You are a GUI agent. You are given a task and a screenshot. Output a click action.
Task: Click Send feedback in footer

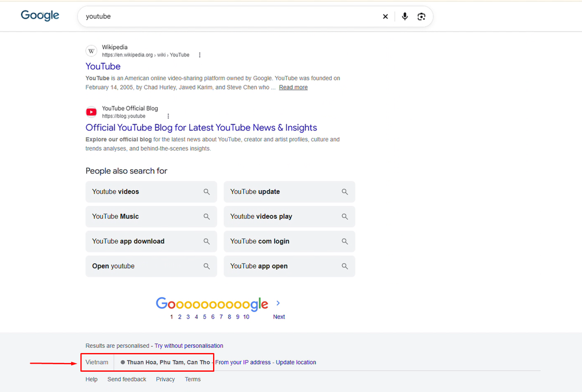[x=126, y=379]
